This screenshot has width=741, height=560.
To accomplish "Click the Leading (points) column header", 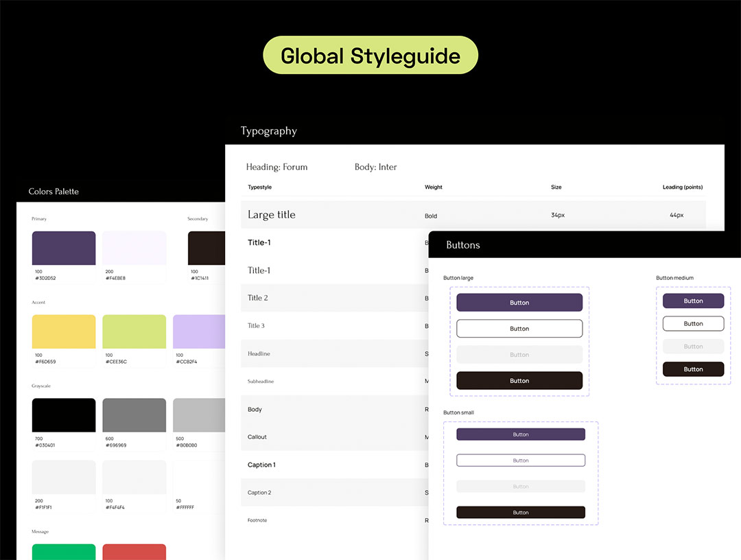I will pos(682,187).
